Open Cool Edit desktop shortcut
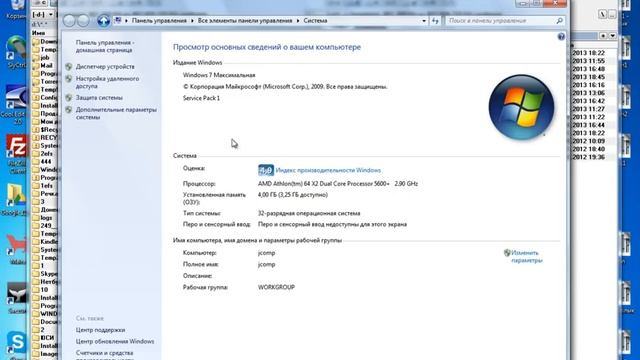The height and width of the screenshot is (360, 640). point(16,104)
